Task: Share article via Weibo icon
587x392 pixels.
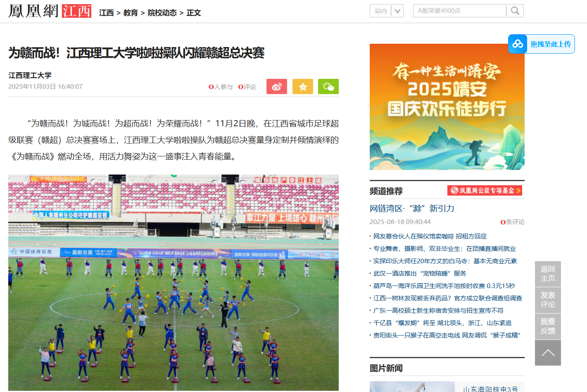Action: click(277, 86)
